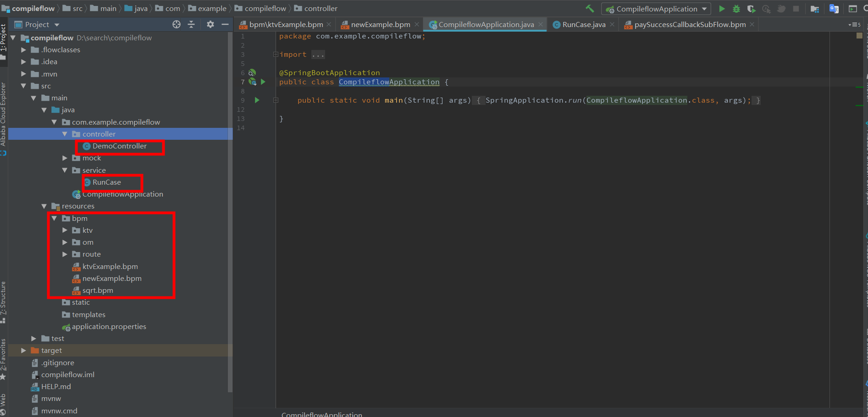This screenshot has width=868, height=417.
Task: Expand the .idea folder
Action: pos(23,62)
